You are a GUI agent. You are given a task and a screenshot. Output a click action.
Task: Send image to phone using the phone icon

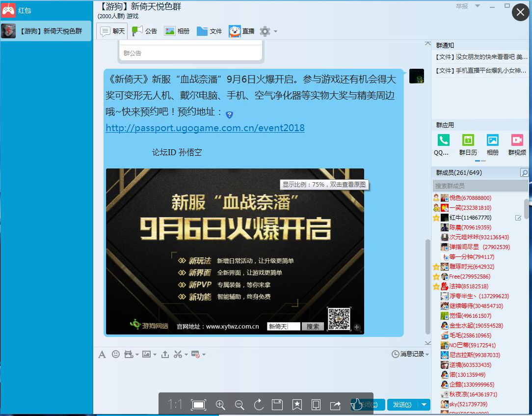[x=316, y=404]
